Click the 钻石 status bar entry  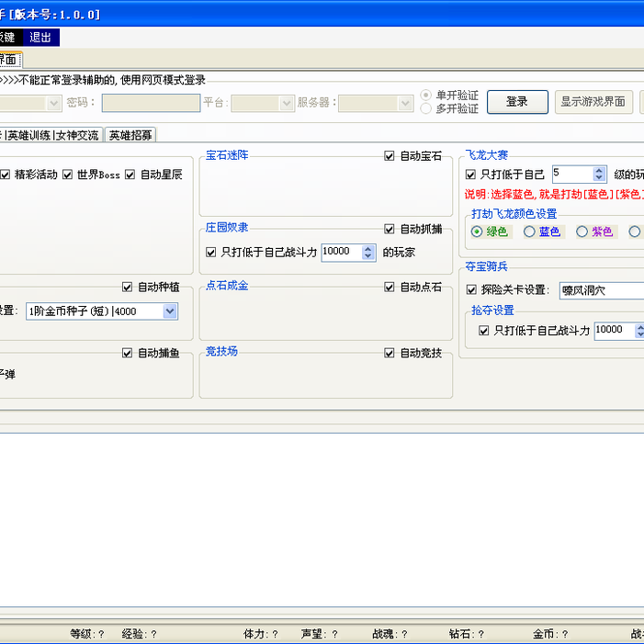click(x=467, y=634)
